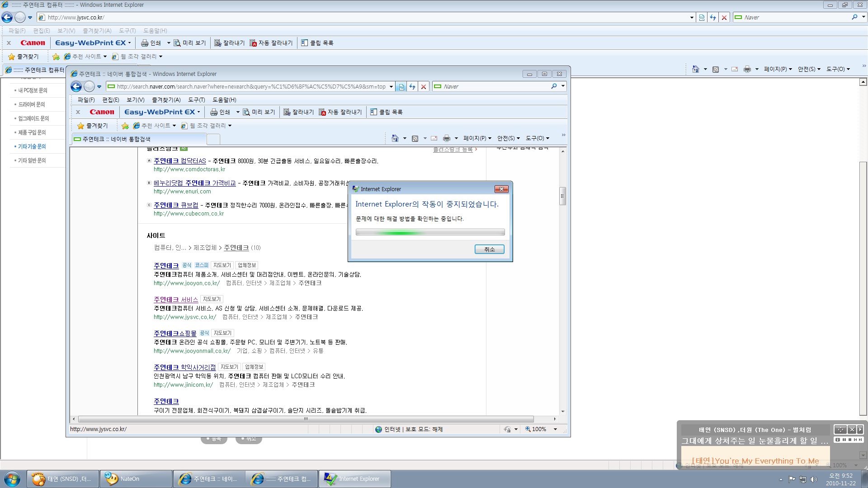868x488 pixels.
Task: Click 클립 목록 in front window Canon toolbar
Action: (387, 112)
